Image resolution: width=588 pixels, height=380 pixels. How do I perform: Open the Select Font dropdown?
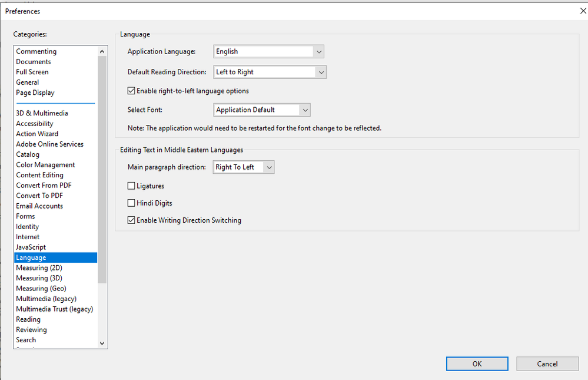tap(261, 110)
